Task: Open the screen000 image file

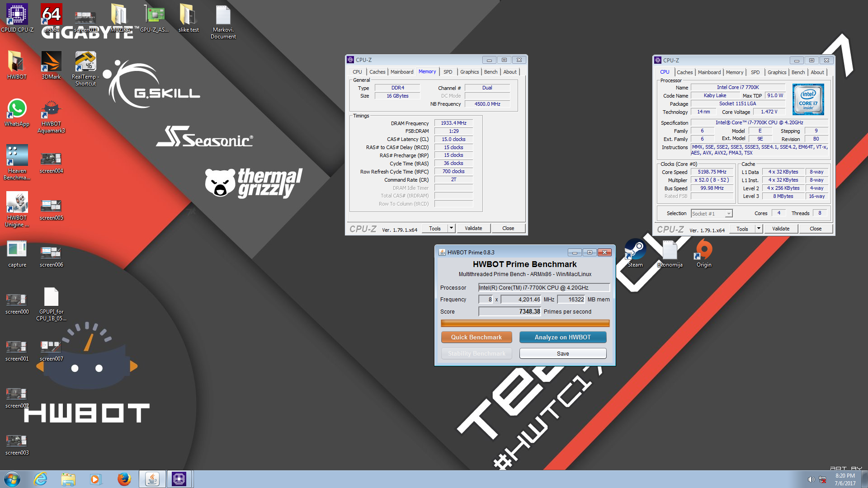Action: 17,304
